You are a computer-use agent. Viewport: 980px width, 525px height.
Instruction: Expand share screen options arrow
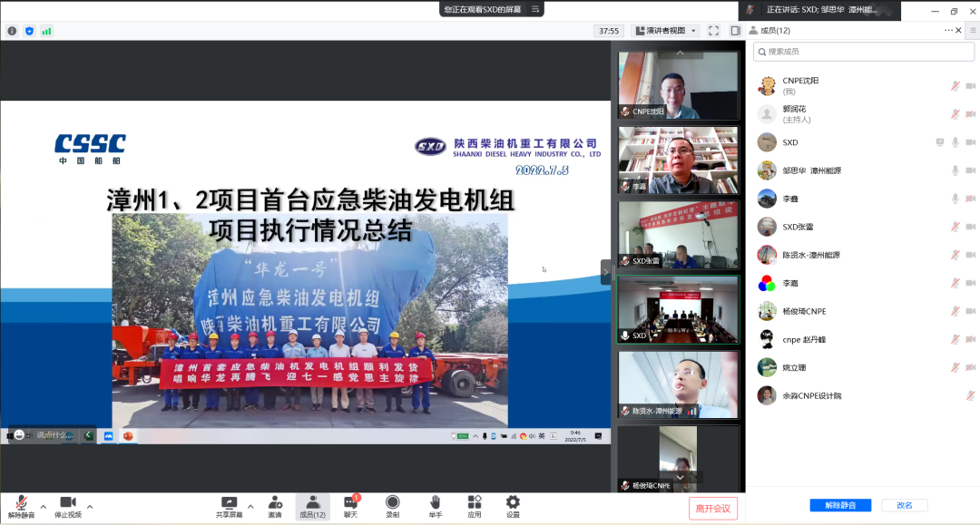(x=250, y=506)
